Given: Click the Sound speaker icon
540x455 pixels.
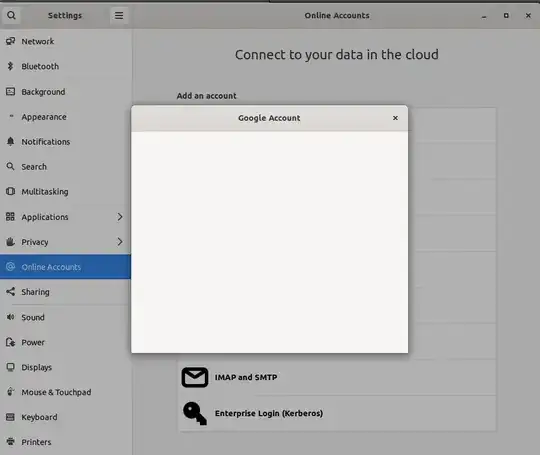Looking at the screenshot, I should click(10, 317).
